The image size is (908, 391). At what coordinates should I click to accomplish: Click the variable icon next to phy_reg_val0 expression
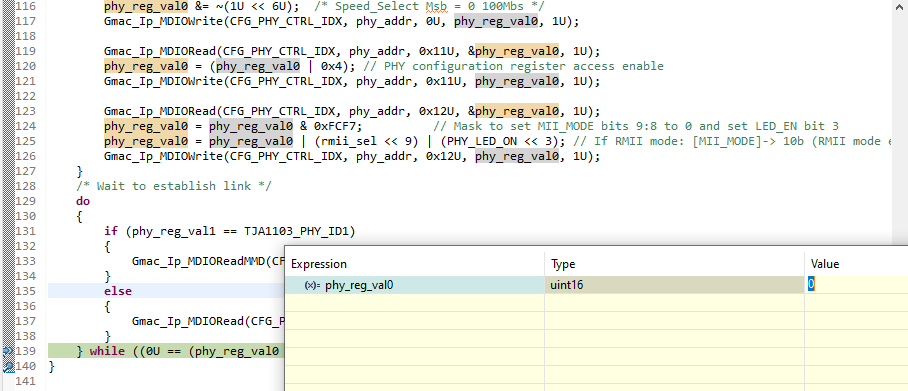point(313,285)
